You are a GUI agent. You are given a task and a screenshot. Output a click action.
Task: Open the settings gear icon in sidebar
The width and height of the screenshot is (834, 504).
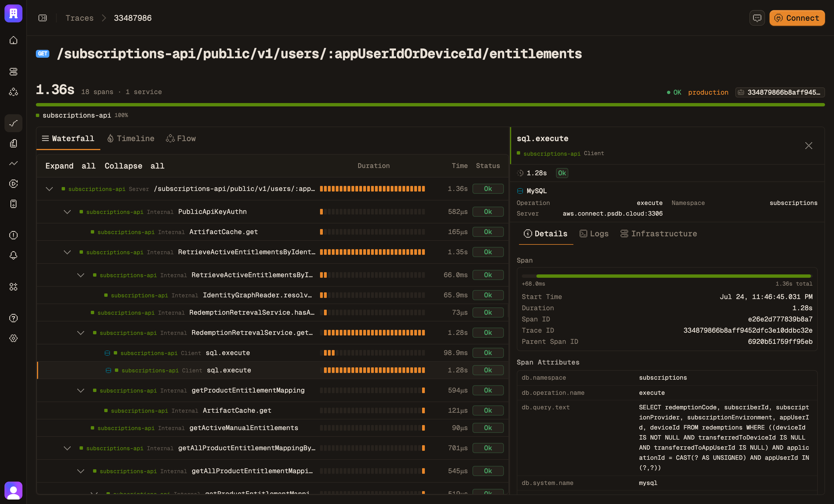[x=13, y=338]
